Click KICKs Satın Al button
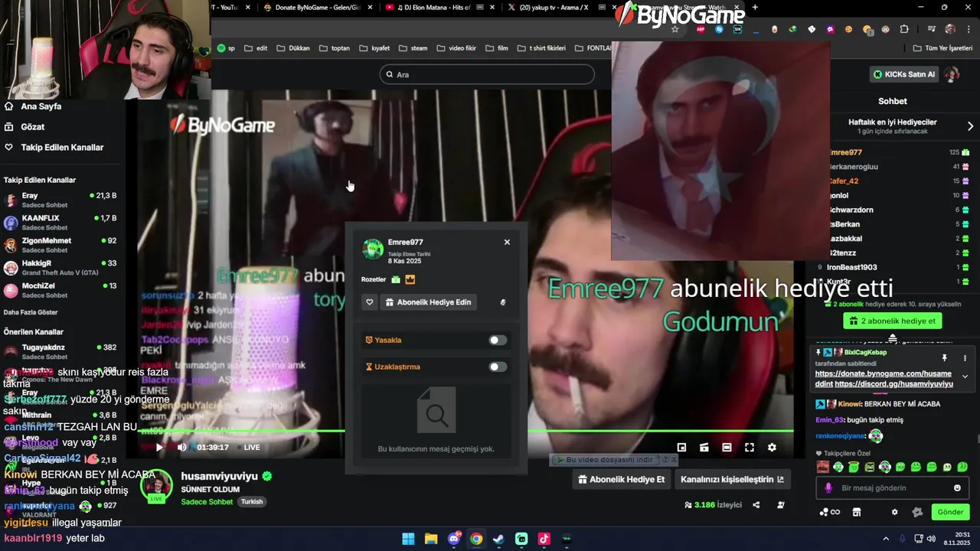This screenshot has height=551, width=980. click(904, 74)
